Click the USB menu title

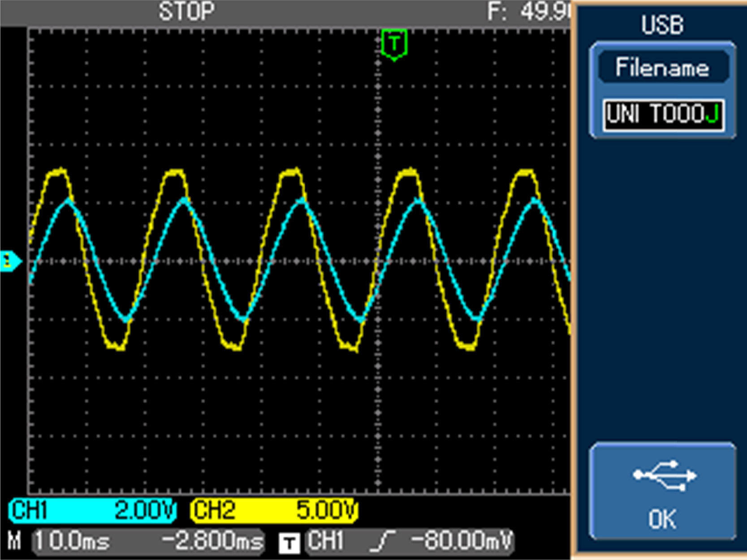[662, 25]
